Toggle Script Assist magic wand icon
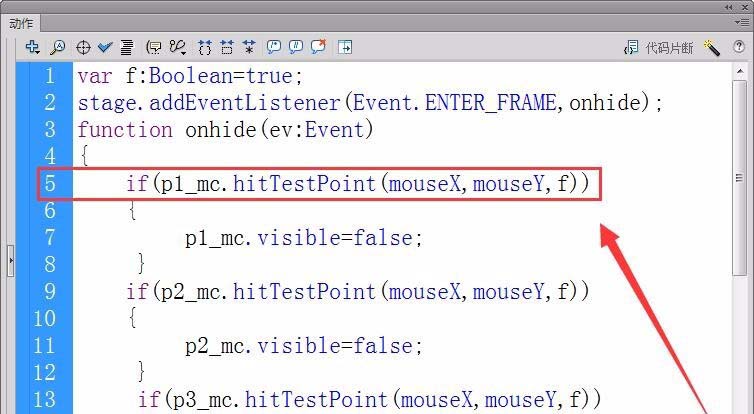The width and height of the screenshot is (754, 414). click(712, 48)
